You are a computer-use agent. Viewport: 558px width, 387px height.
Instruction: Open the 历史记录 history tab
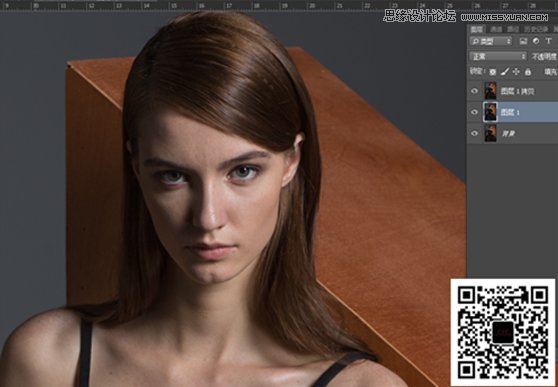(x=536, y=29)
